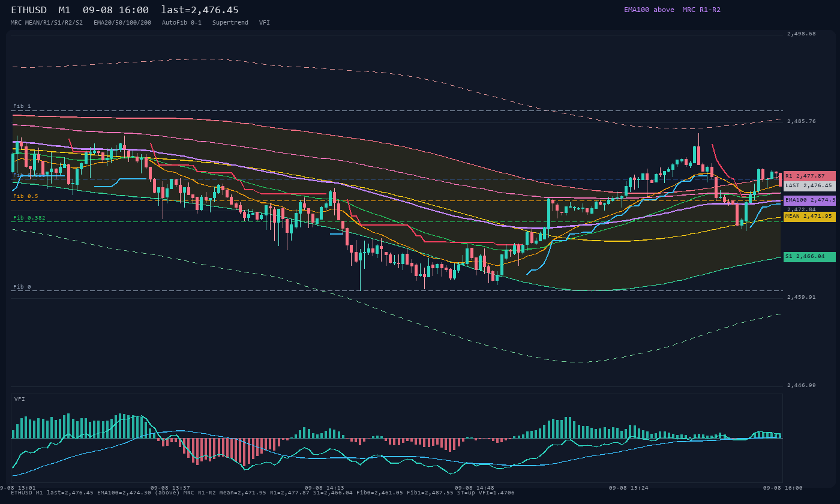Select the "EMA20/50/100/200" indicator label
This screenshot has height=504, width=840.
pos(122,22)
